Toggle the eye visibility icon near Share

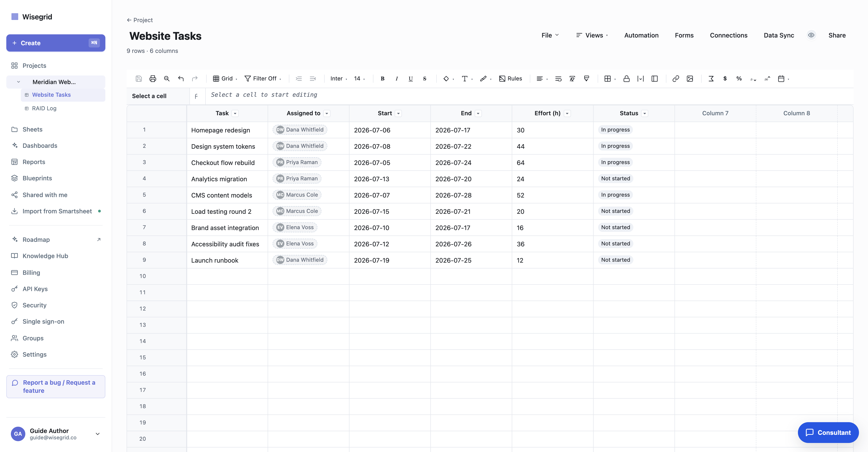tap(811, 35)
